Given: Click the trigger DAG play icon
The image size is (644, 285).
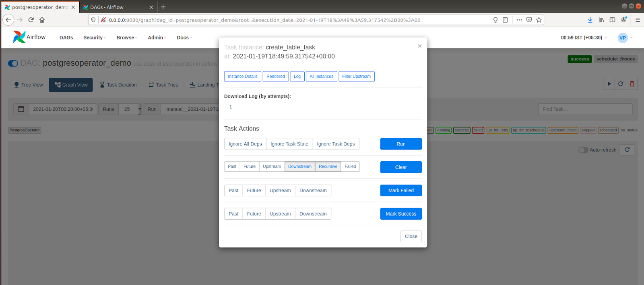Looking at the screenshot, I should click(609, 84).
